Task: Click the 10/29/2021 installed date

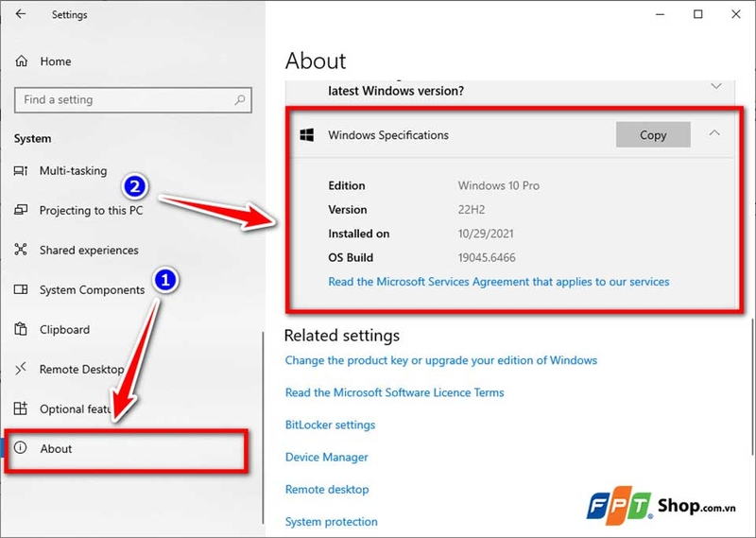Action: [486, 234]
